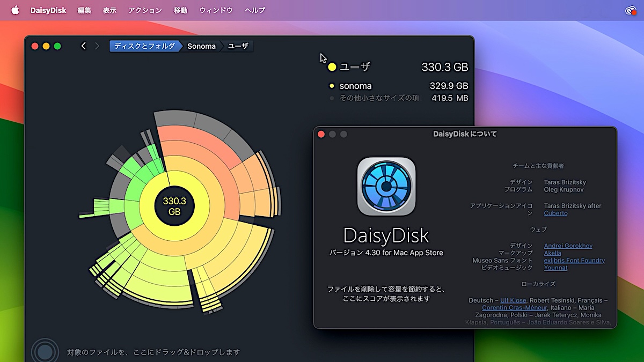Select the その他小さなサイズの項目 row
Viewport: 644px width, 362px height.
[398, 98]
